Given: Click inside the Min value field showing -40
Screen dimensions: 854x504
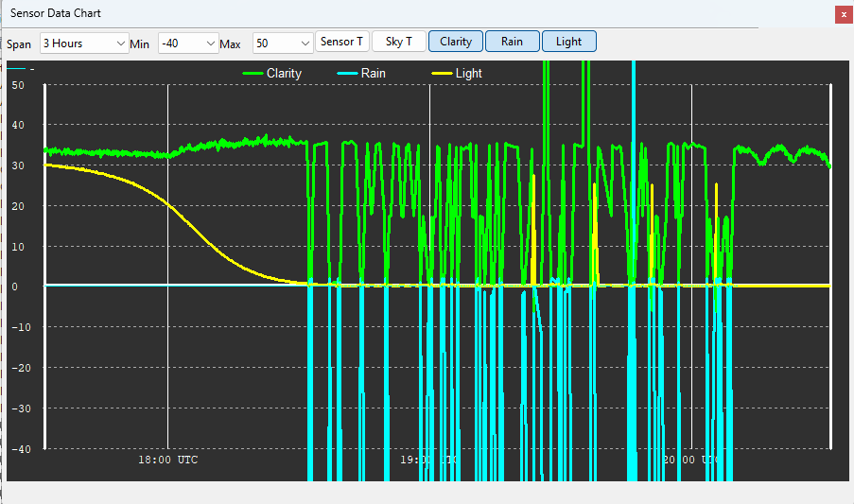Looking at the screenshot, I should [181, 43].
